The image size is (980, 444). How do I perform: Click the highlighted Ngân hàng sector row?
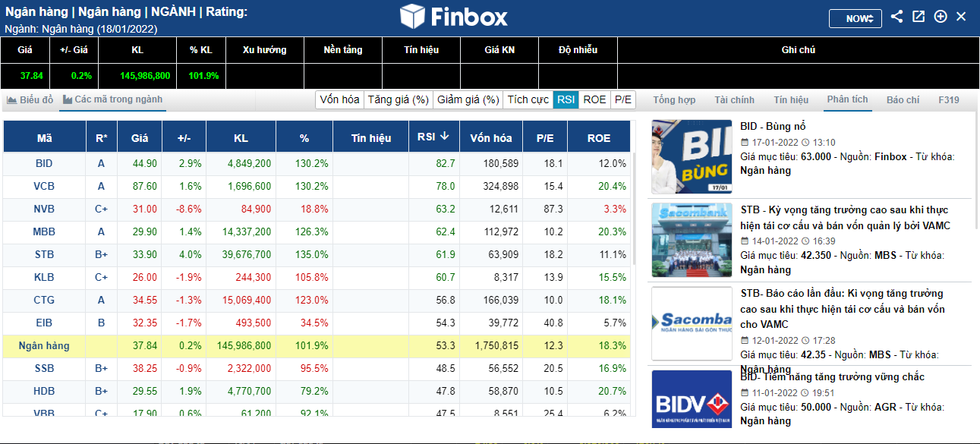317,345
